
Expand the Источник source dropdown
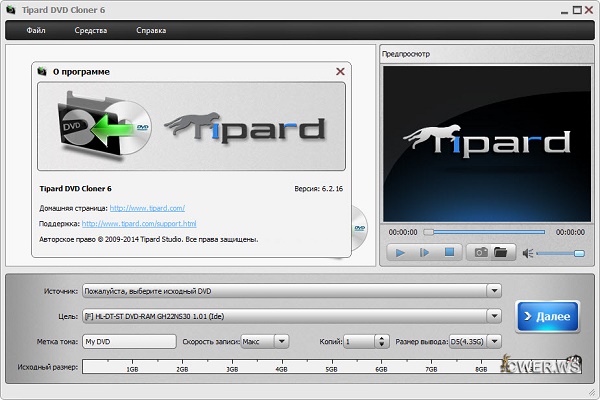494,291
